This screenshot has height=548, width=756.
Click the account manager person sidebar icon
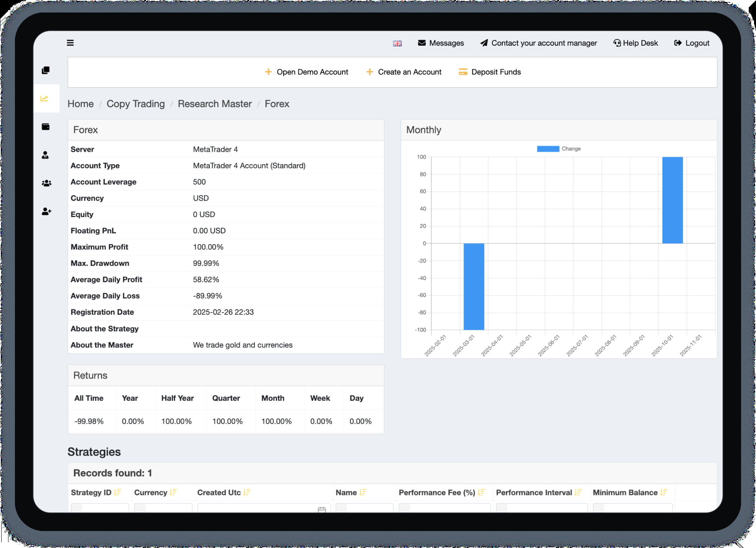point(46,155)
